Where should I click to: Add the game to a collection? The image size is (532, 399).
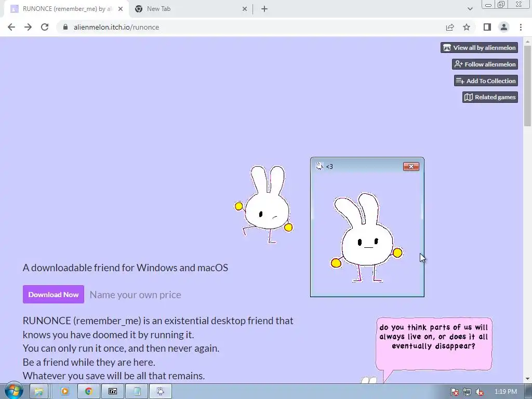(x=486, y=81)
